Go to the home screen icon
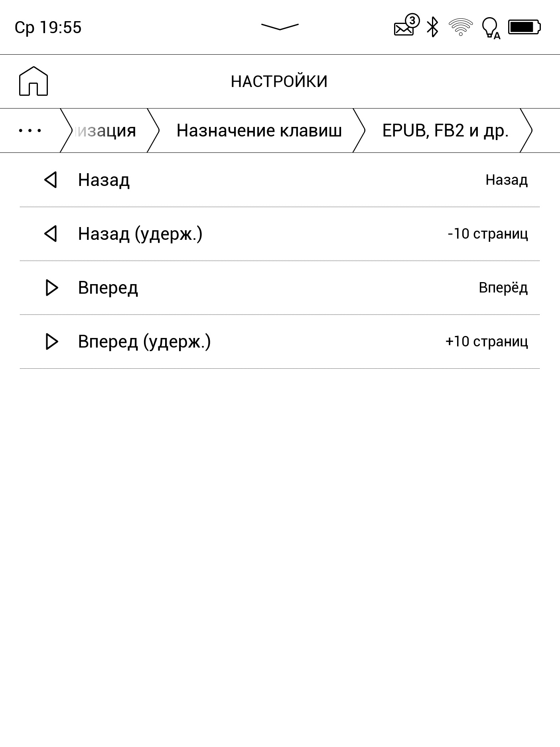Image resolution: width=560 pixels, height=747 pixels. pyautogui.click(x=34, y=81)
